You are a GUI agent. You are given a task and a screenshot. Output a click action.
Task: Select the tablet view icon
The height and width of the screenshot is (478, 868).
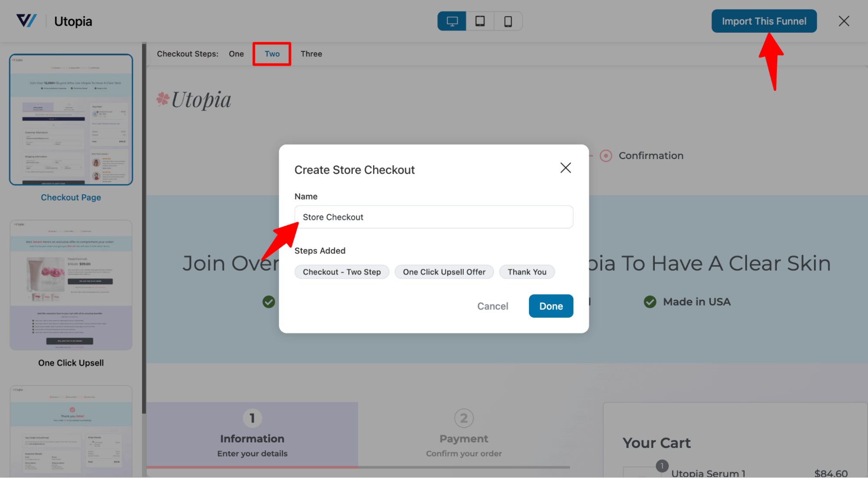tap(479, 20)
